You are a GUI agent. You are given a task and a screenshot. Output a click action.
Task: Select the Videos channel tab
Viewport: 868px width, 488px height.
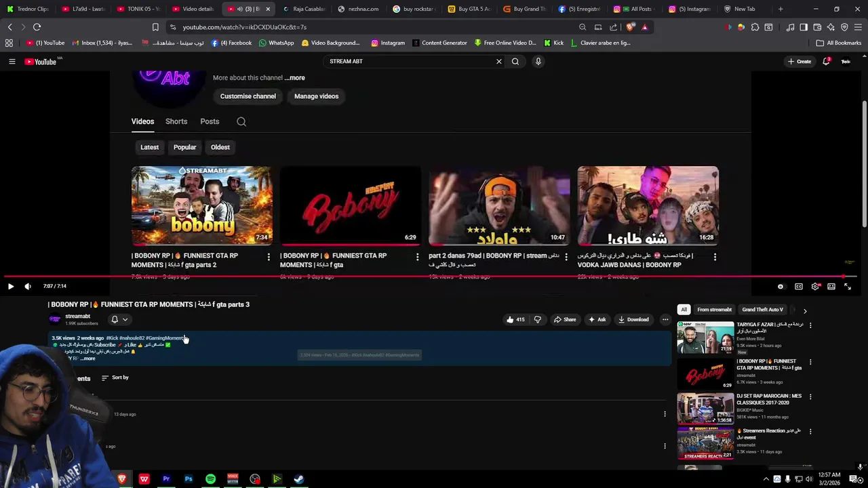tap(142, 121)
